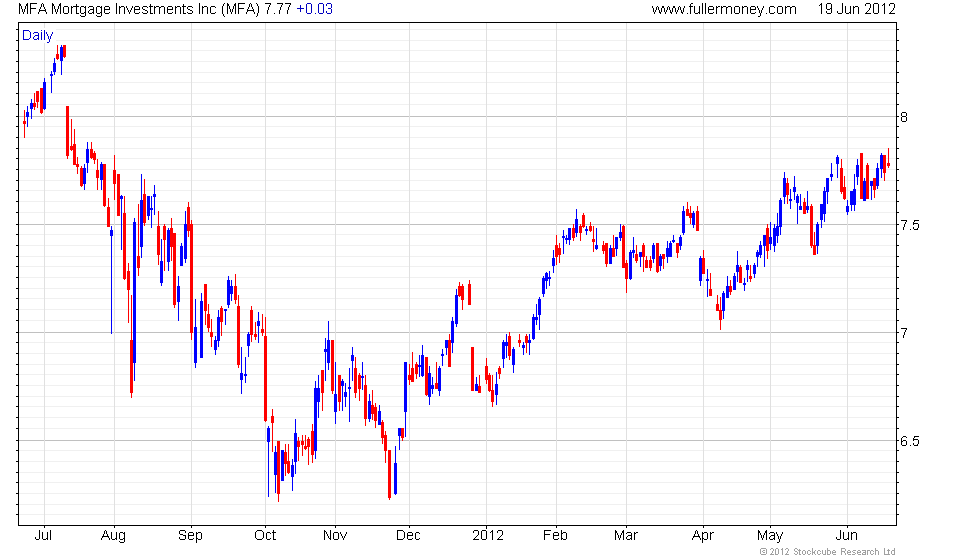Image resolution: width=980 pixels, height=560 pixels.
Task: Click the Apr label on time axis
Action: (703, 536)
